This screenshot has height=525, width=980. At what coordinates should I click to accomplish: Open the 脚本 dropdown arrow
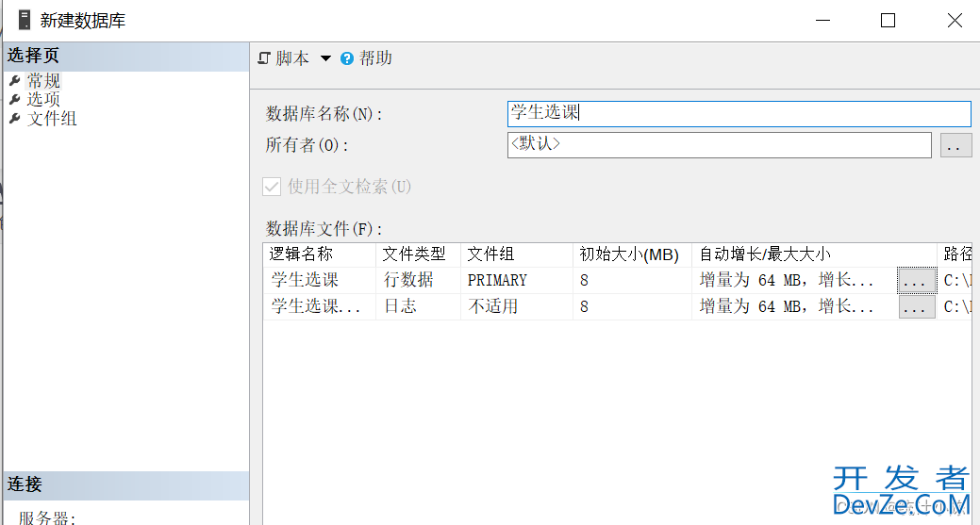click(325, 58)
